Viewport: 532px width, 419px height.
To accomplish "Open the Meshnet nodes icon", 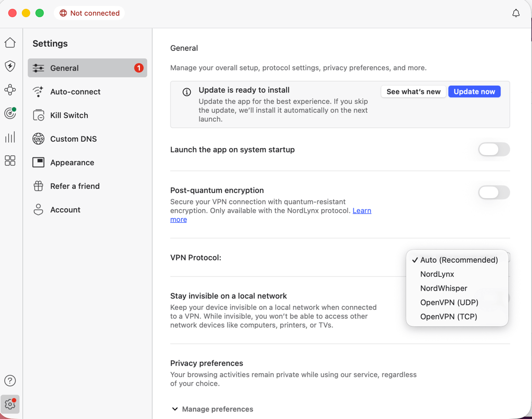I will [10, 90].
